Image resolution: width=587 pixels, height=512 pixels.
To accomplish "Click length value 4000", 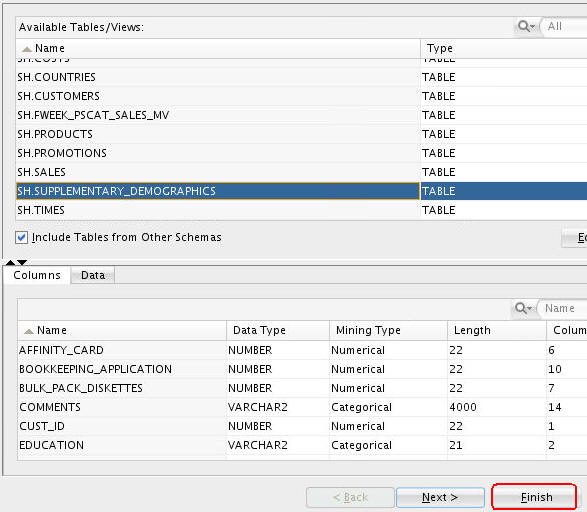I will coord(463,408).
